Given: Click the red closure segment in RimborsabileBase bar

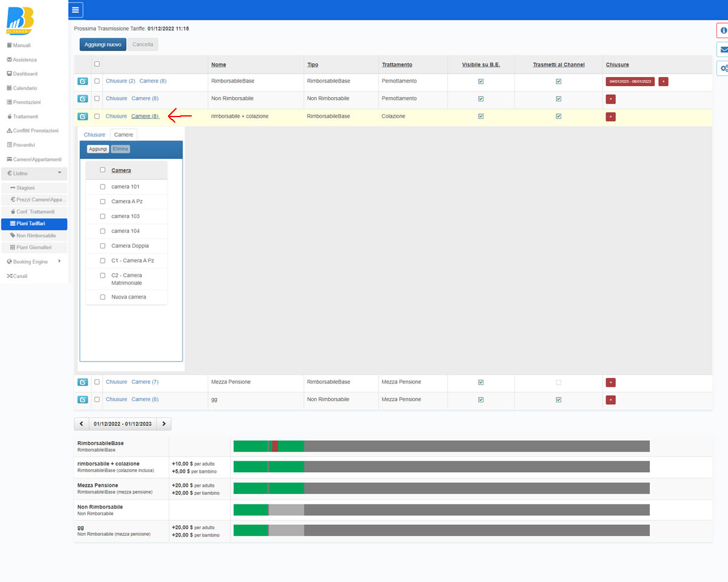Looking at the screenshot, I should coord(275,447).
